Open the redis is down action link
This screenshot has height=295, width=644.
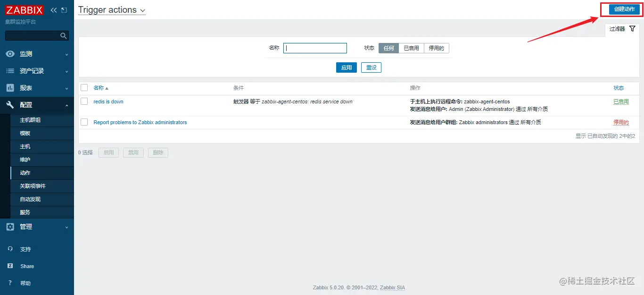pos(108,101)
